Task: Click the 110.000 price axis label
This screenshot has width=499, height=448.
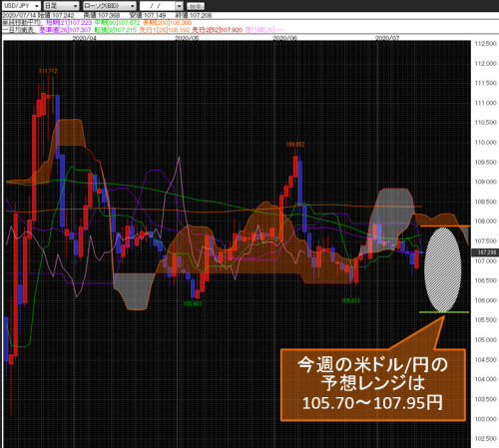Action: point(485,143)
